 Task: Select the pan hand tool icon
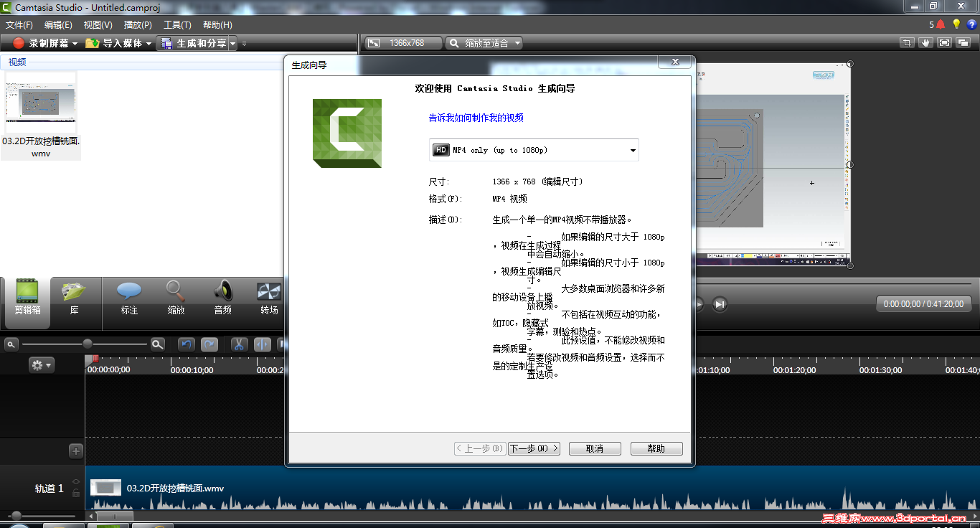point(925,42)
